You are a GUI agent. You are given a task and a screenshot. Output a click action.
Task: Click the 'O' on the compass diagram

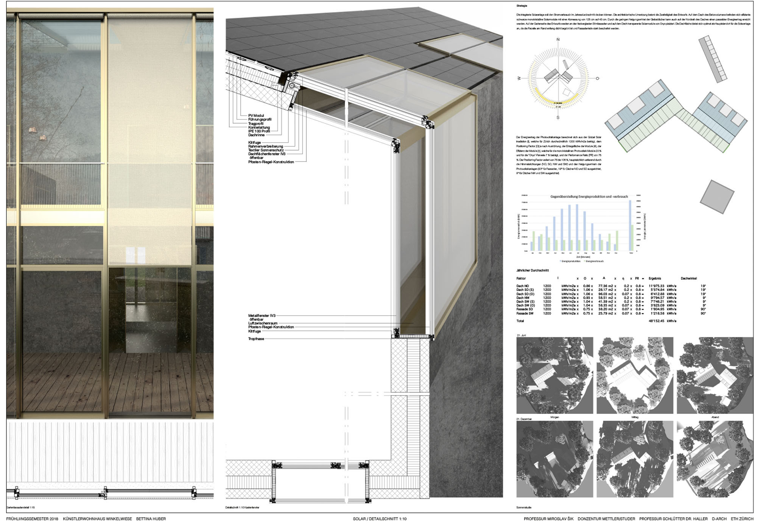tap(598, 78)
